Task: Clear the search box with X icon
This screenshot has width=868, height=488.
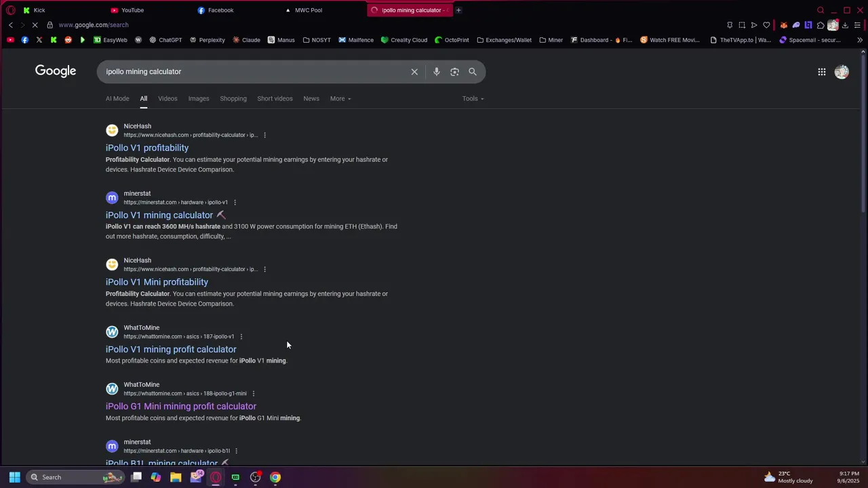Action: (414, 72)
